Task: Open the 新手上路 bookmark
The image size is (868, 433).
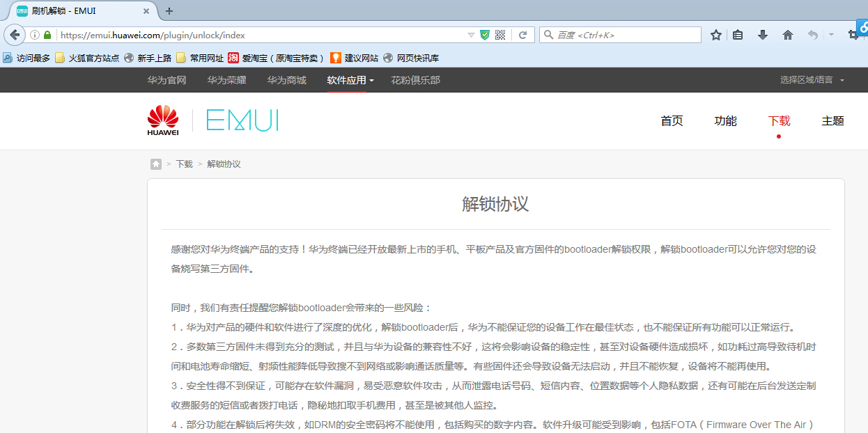Action: coord(148,58)
